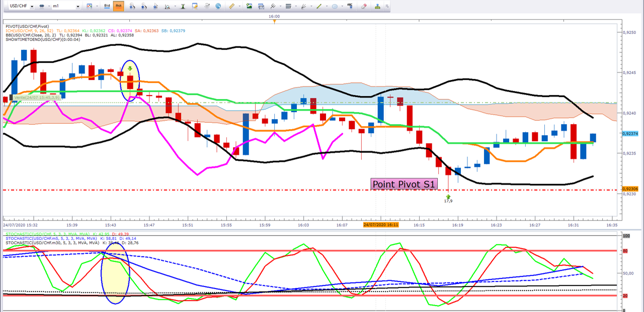Click the Vente(24/07 15:45) order label
The width and height of the screenshot is (644, 312).
pos(37,97)
